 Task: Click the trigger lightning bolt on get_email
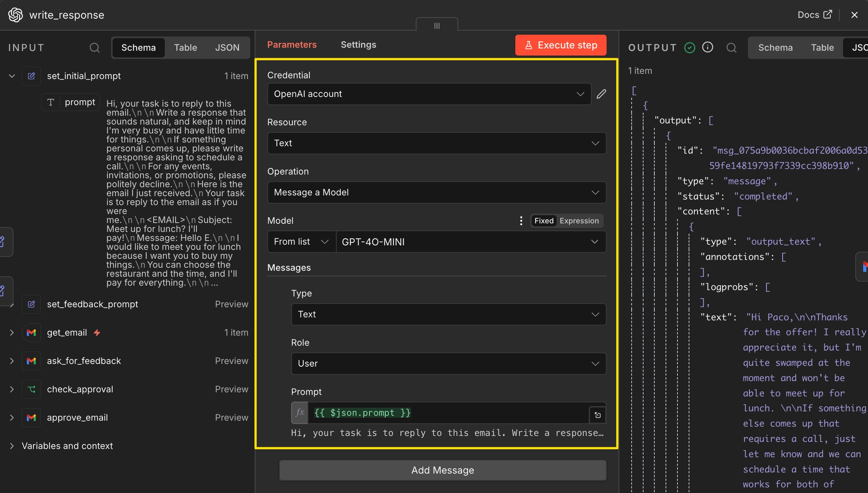click(x=97, y=333)
